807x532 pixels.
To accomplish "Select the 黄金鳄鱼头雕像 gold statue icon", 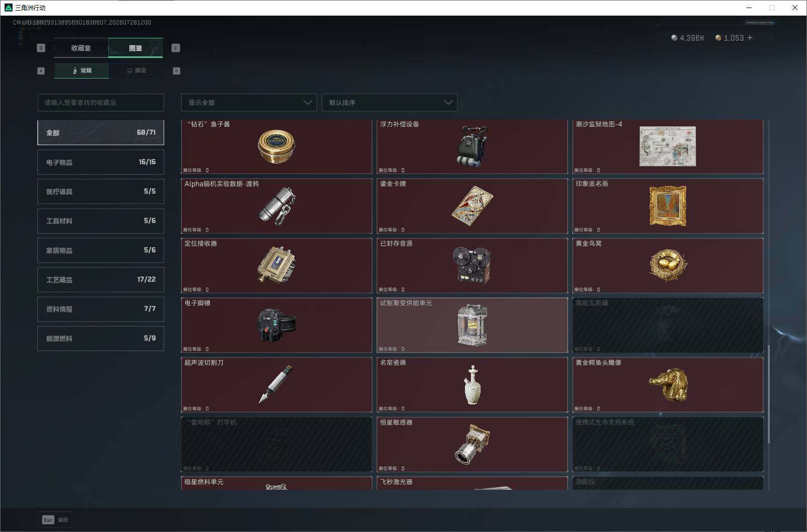I will pos(668,384).
